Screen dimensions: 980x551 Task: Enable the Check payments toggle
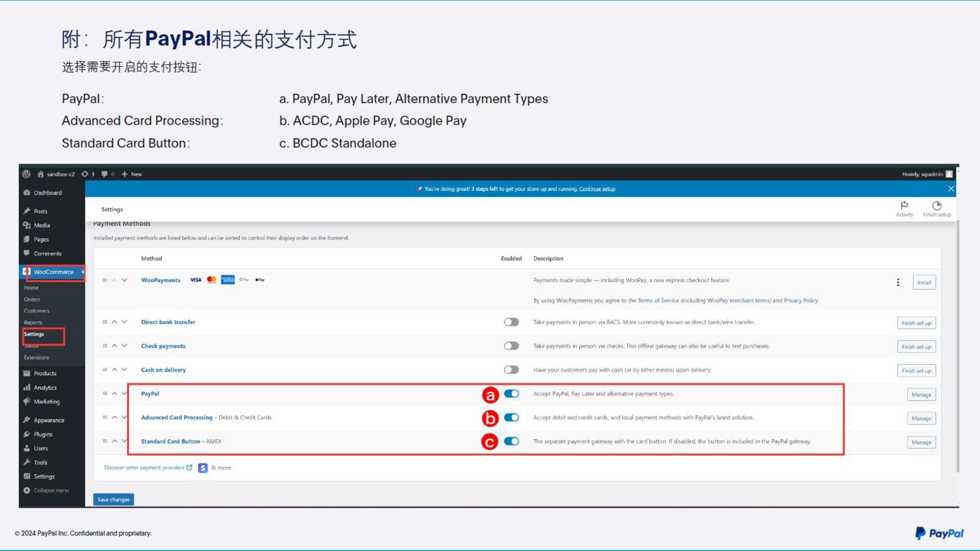point(511,346)
